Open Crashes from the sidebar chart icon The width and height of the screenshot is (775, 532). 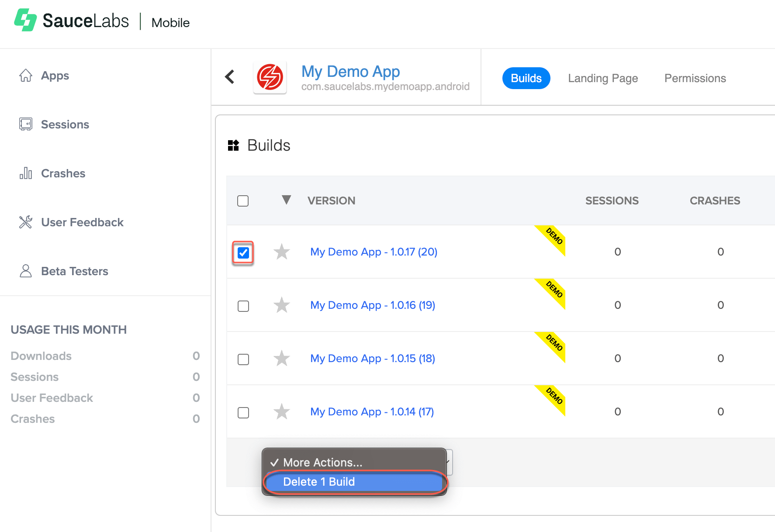click(26, 173)
